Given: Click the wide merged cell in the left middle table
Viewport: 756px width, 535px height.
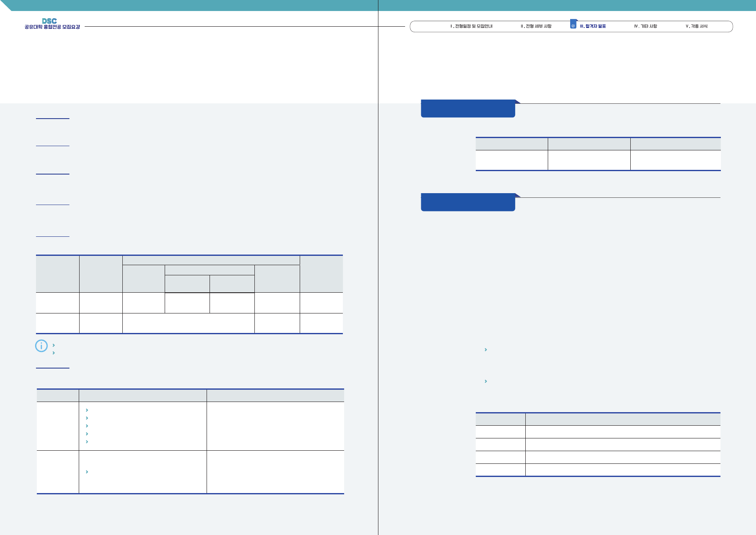Looking at the screenshot, I should 188,323.
